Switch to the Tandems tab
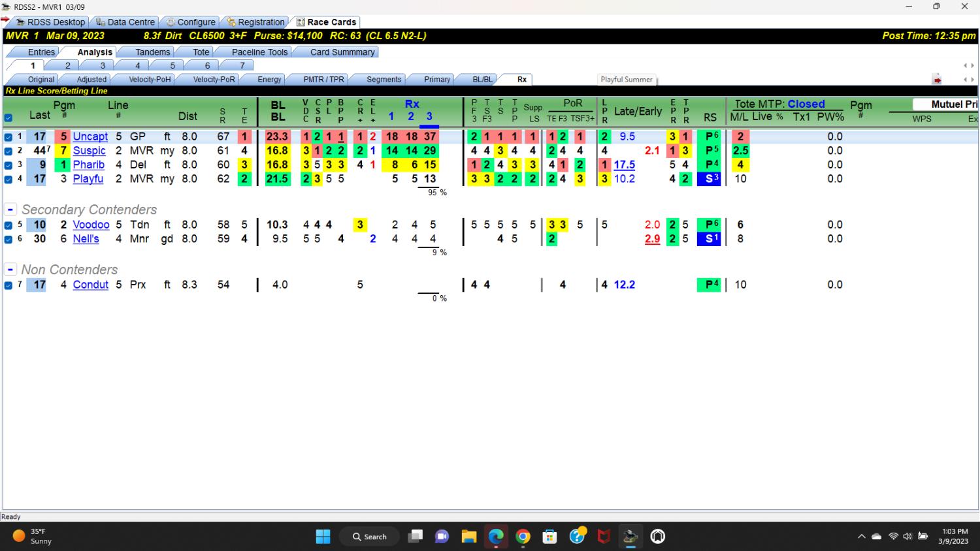 tap(152, 52)
